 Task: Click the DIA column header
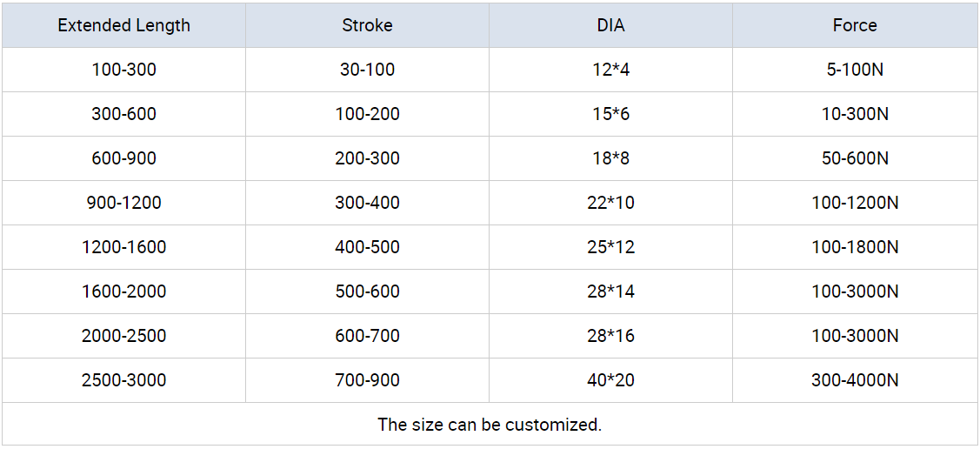pyautogui.click(x=610, y=25)
